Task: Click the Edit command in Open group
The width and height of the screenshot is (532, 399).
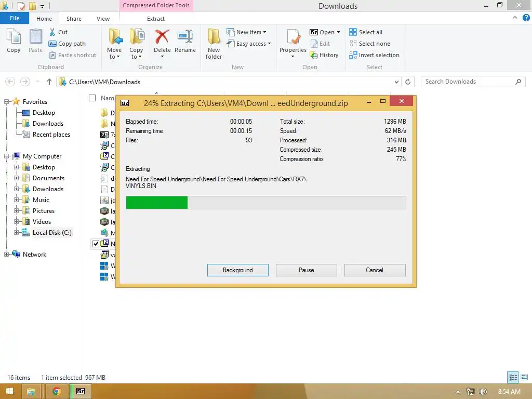Action: click(x=320, y=44)
